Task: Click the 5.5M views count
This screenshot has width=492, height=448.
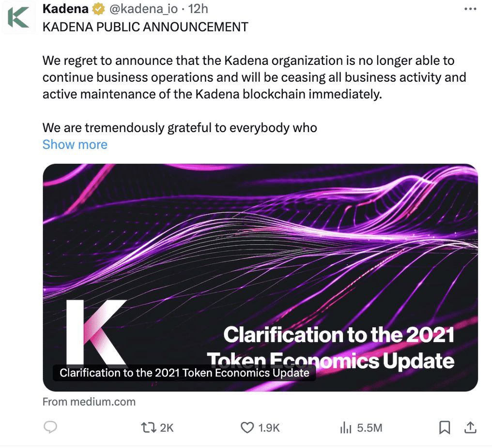Action: click(x=369, y=427)
